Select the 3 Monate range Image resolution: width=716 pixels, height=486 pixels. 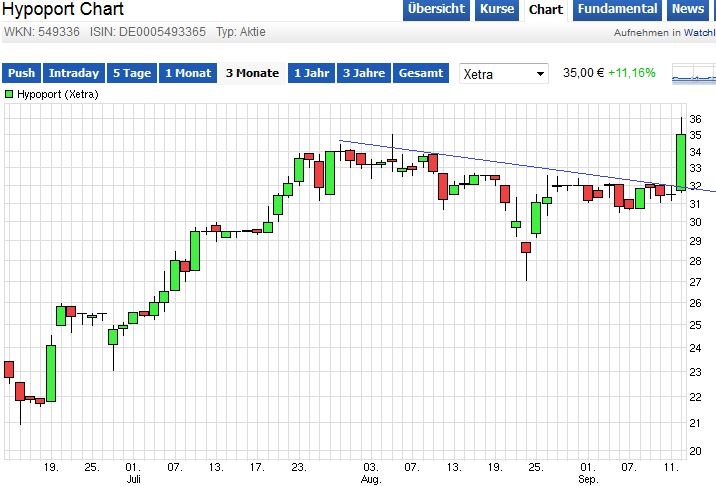(x=252, y=73)
